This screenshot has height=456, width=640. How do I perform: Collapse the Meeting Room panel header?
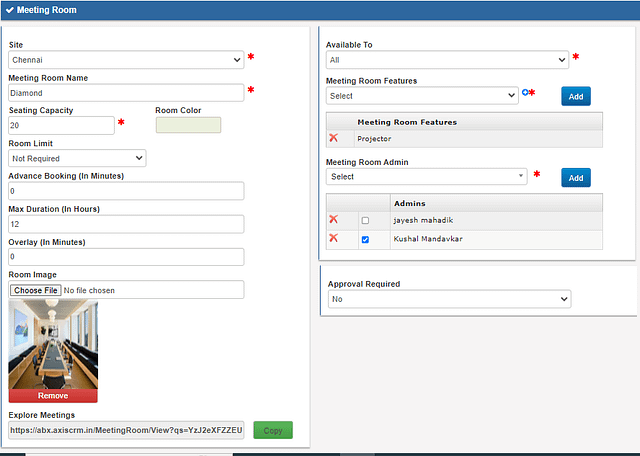point(9,10)
